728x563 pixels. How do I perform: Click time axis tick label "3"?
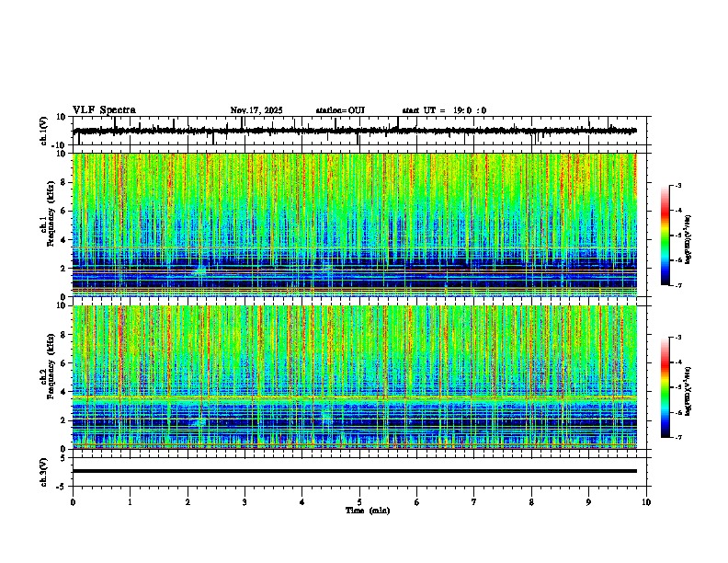click(245, 502)
